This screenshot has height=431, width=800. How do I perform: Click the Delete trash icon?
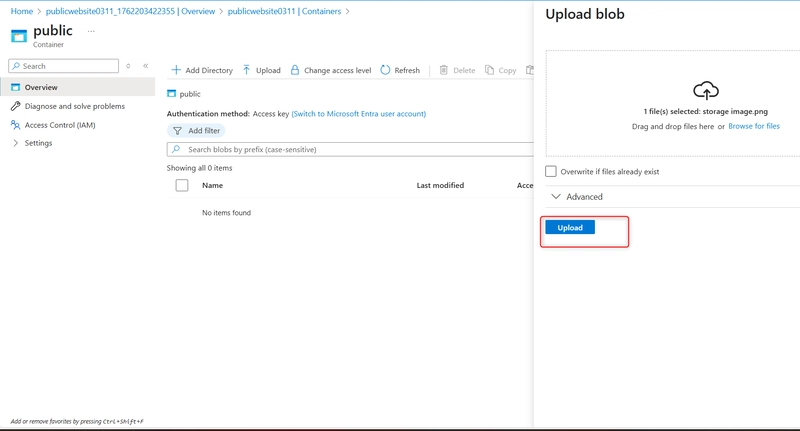point(443,71)
